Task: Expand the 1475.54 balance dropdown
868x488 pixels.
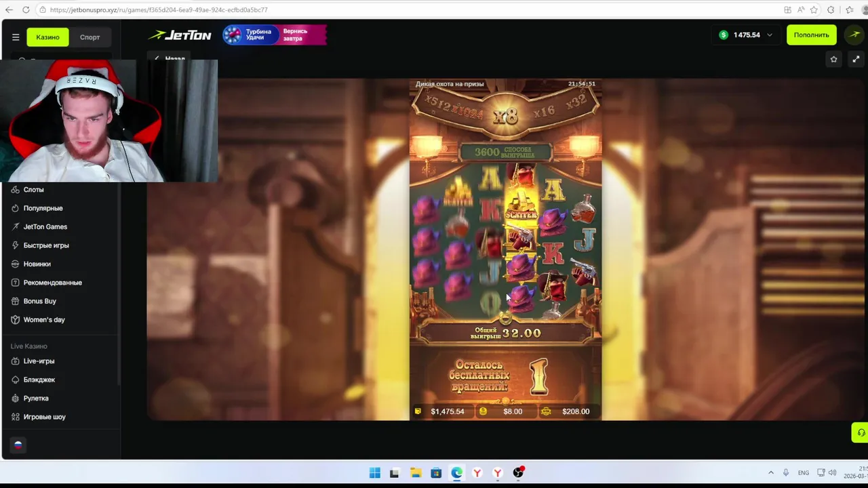Action: pyautogui.click(x=745, y=35)
